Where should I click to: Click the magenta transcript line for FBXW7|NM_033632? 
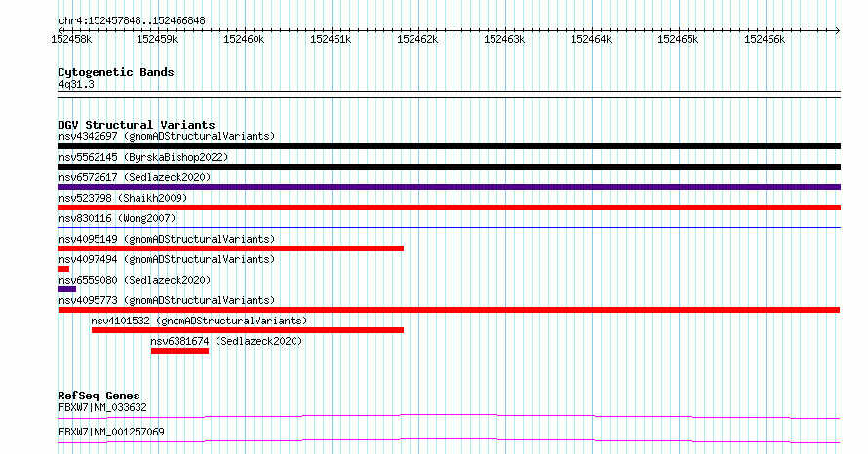coord(449,416)
